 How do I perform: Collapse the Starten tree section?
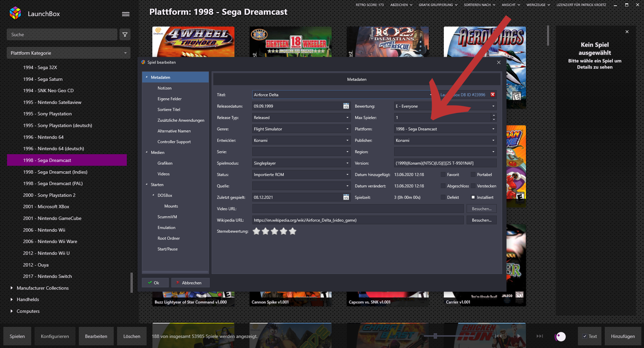pos(147,184)
